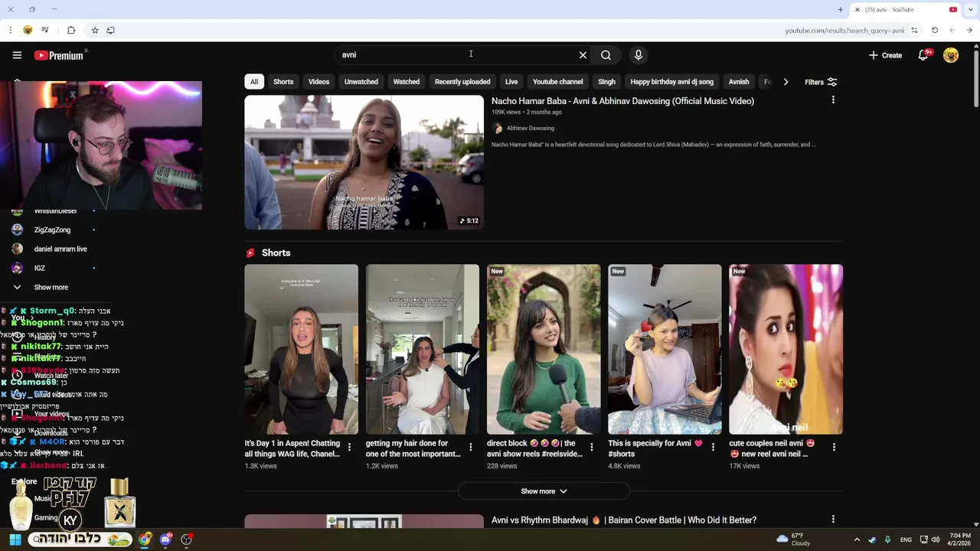This screenshot has width=980, height=551.
Task: Open options for Avni vs Rhythm Bhardwaj video
Action: (x=833, y=520)
